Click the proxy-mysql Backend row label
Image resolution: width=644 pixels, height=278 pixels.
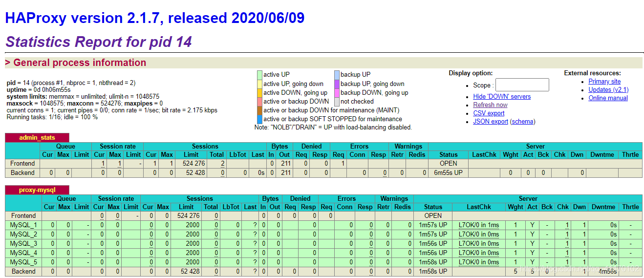point(23,271)
